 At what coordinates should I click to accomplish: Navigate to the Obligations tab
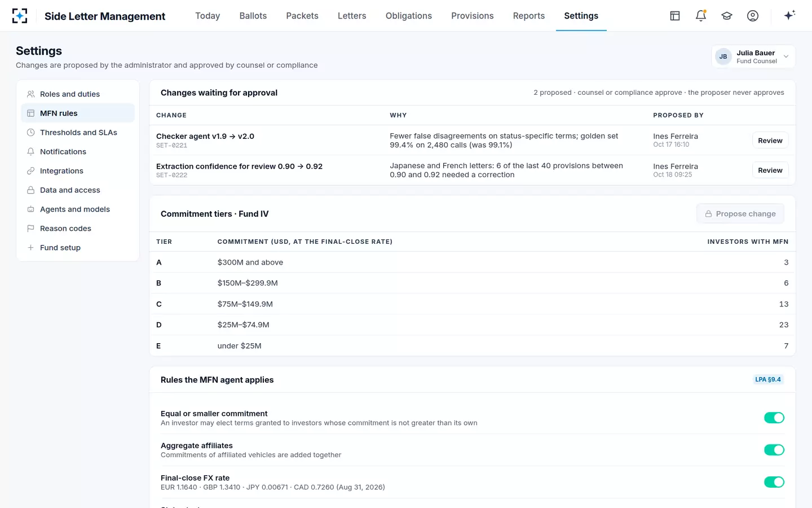[x=409, y=16]
